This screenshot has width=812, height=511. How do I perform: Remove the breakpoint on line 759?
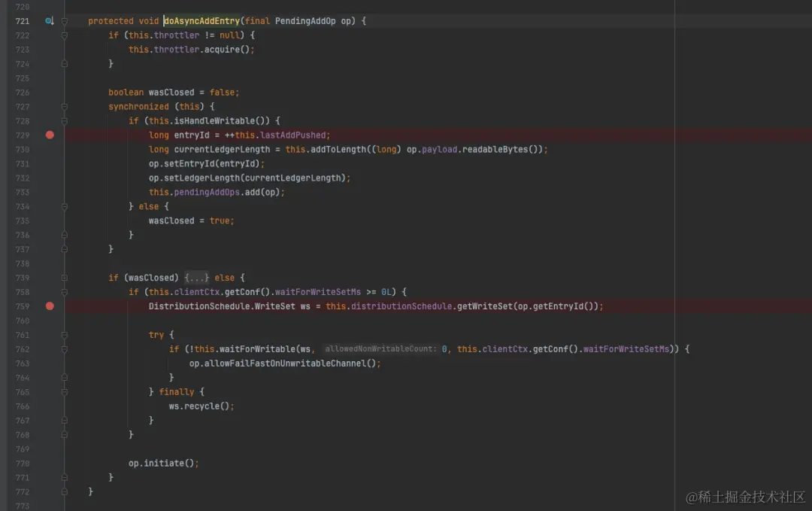click(x=50, y=306)
